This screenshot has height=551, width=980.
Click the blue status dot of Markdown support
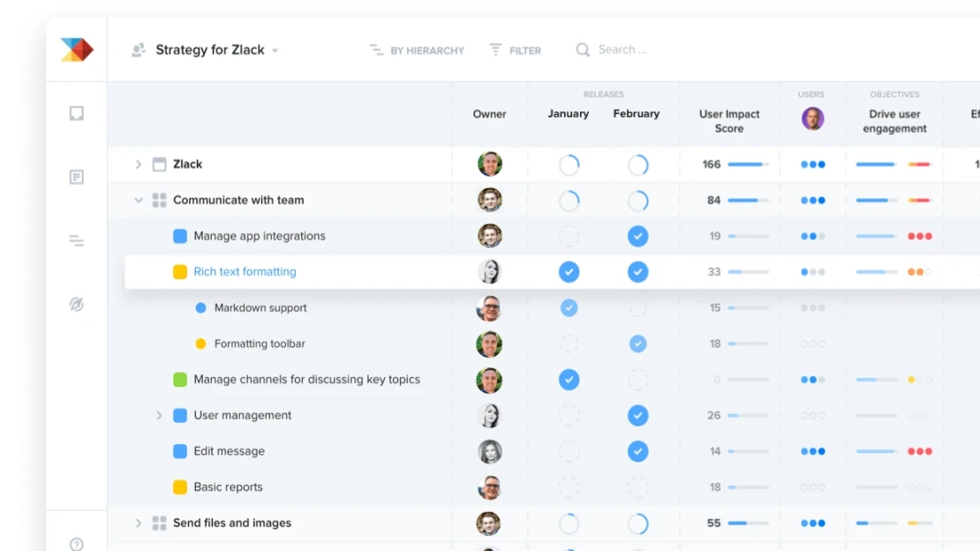(x=200, y=307)
